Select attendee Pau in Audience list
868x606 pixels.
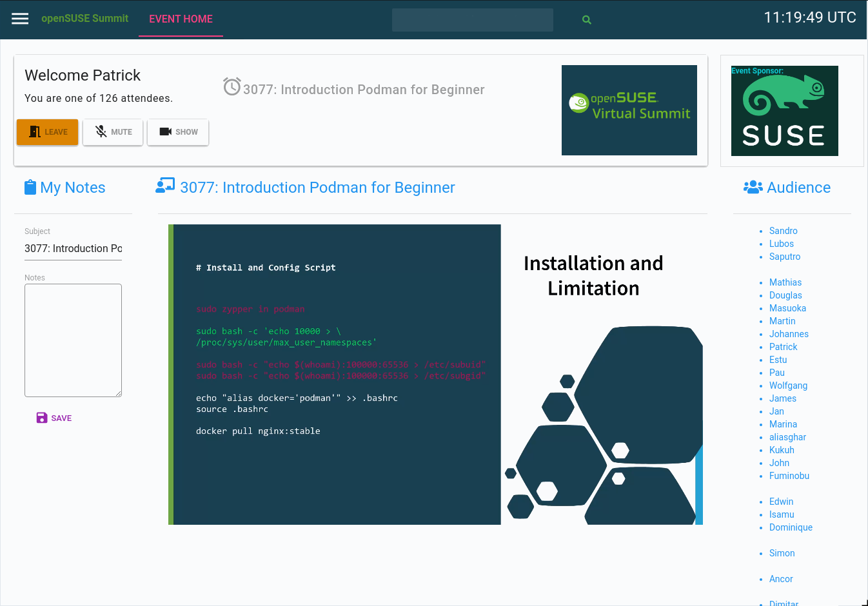(x=777, y=373)
